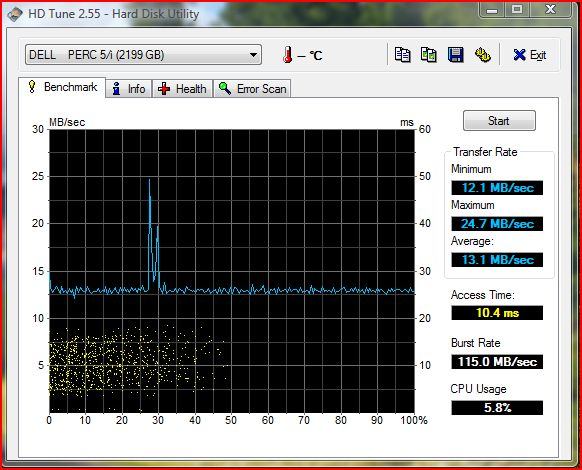Open the DELL PERC 5/i (2199 GB) drive selector

tap(143, 55)
